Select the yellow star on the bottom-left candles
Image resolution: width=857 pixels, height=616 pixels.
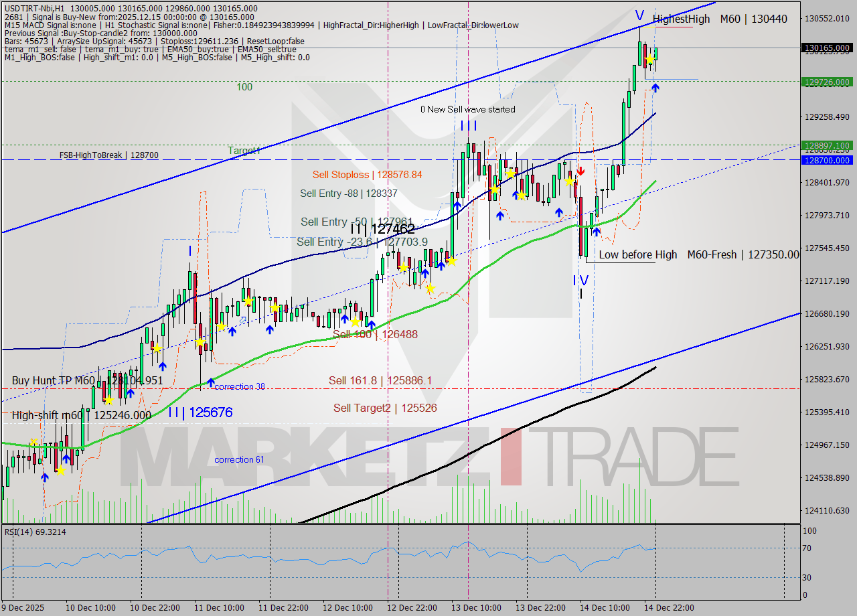[x=61, y=471]
